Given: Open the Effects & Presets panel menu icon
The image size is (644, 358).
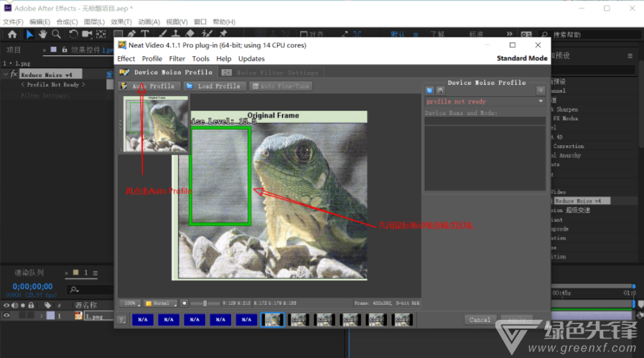Looking at the screenshot, I should coord(630,56).
